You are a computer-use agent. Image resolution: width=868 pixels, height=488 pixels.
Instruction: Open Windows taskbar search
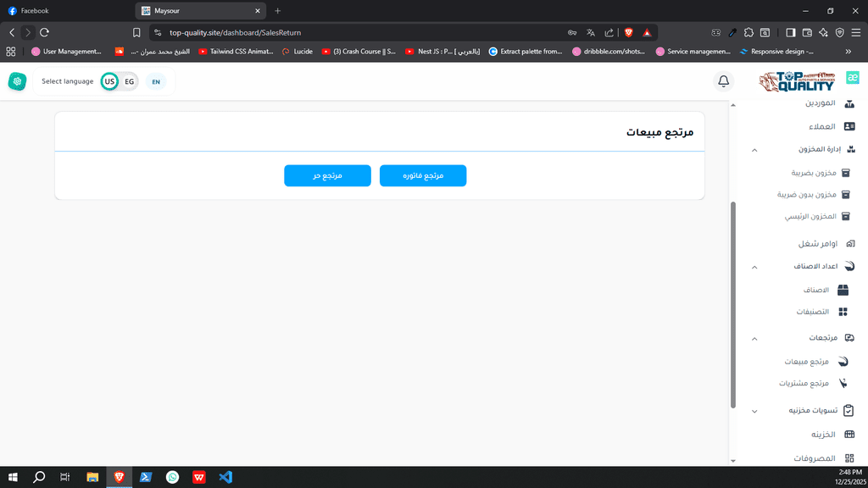click(x=39, y=477)
